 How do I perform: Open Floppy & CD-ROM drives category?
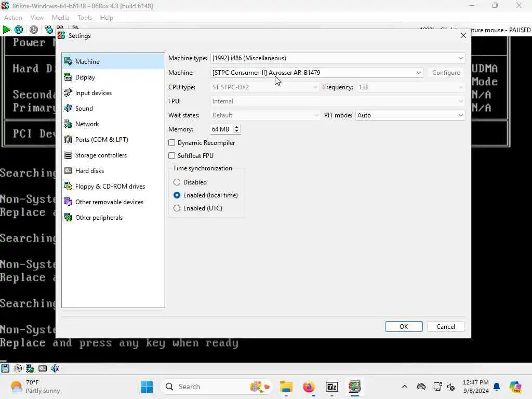tap(113, 187)
